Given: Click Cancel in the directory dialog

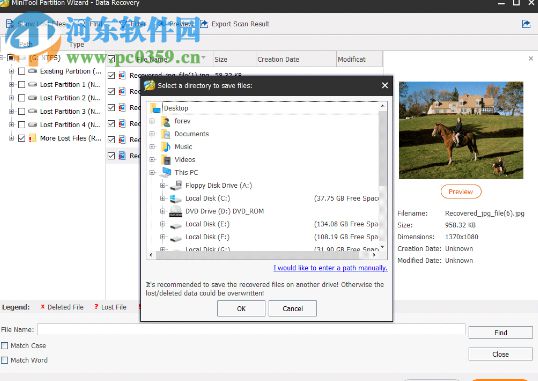Looking at the screenshot, I should coord(292,308).
